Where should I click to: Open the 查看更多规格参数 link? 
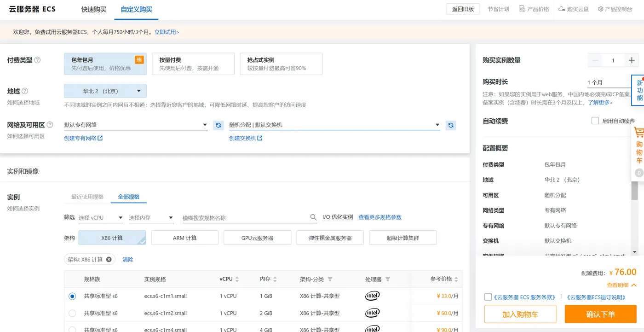click(x=380, y=217)
